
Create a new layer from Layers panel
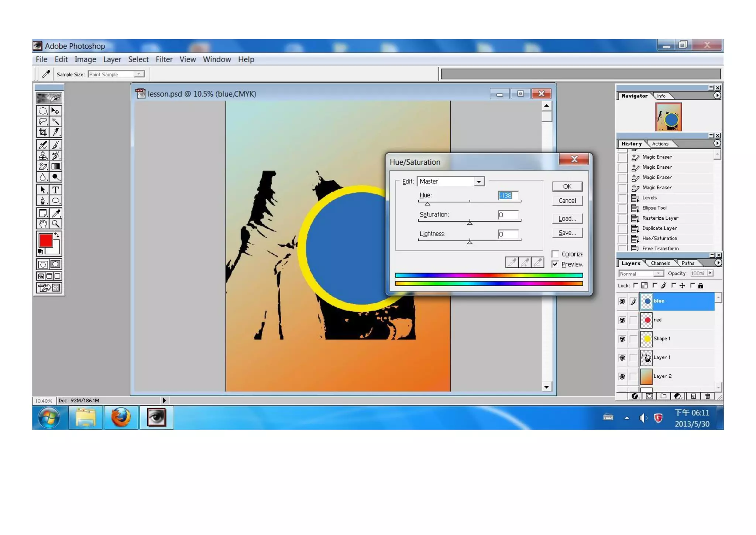[x=693, y=396]
